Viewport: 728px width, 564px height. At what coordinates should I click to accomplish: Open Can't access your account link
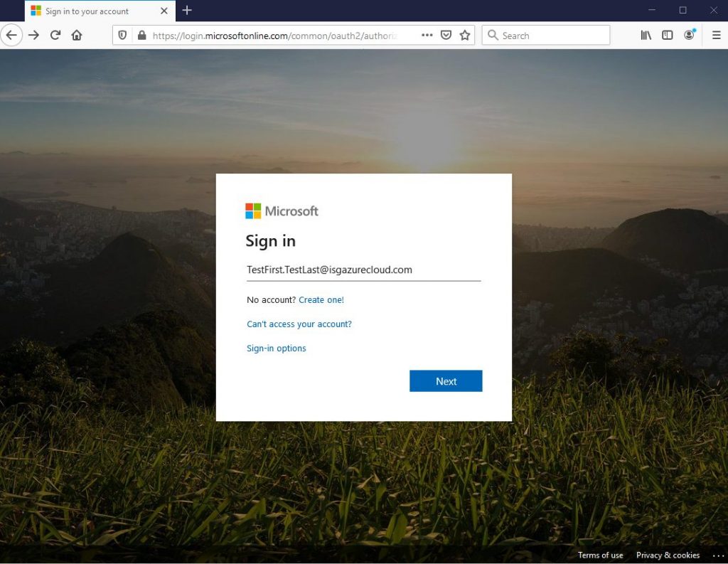pyautogui.click(x=299, y=324)
